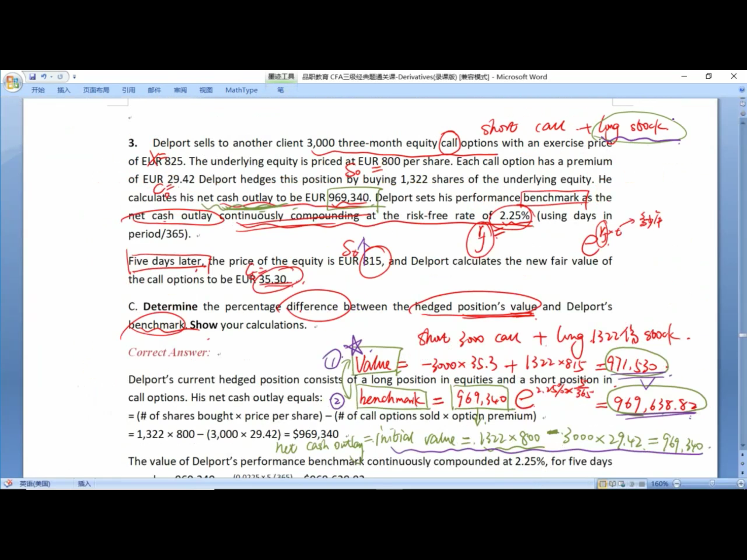Switch to Full Screen Reading view
This screenshot has height=560, width=747.
tap(613, 484)
